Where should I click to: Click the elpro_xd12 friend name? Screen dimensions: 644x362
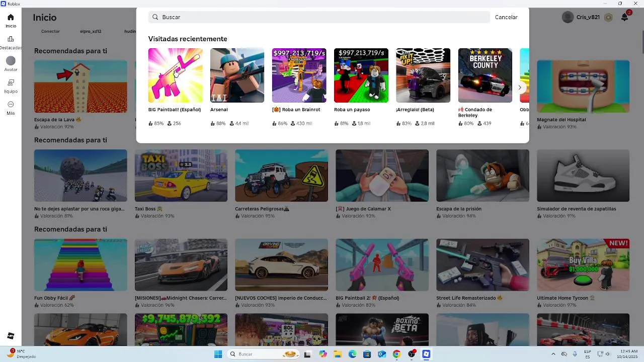pos(91,31)
